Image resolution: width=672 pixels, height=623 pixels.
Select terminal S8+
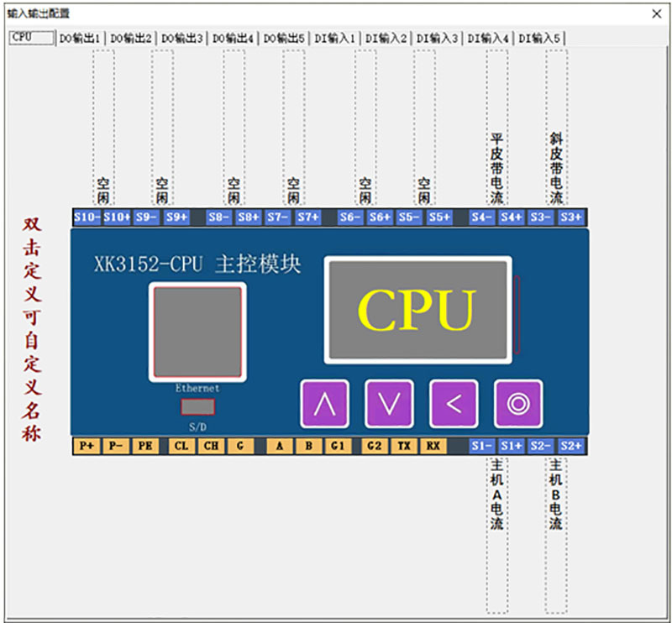(x=249, y=217)
